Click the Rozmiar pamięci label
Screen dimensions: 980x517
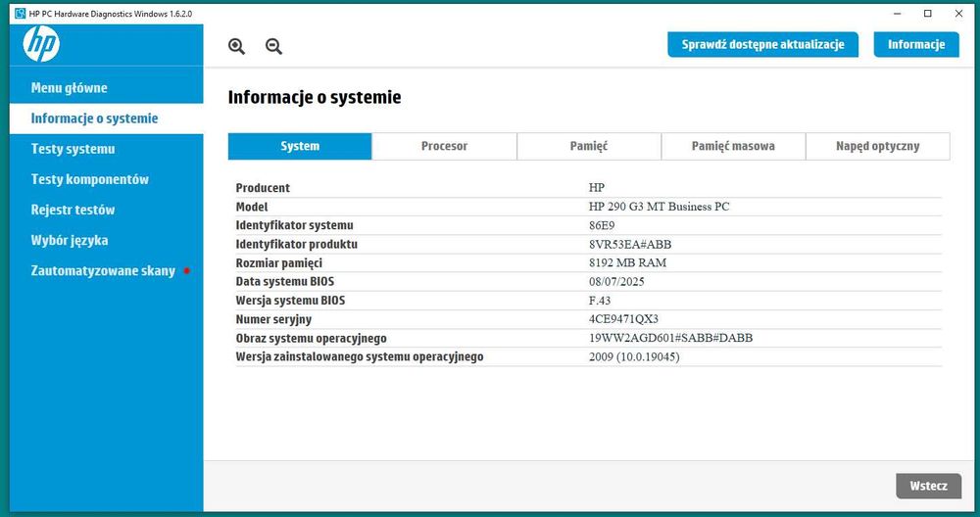(278, 263)
